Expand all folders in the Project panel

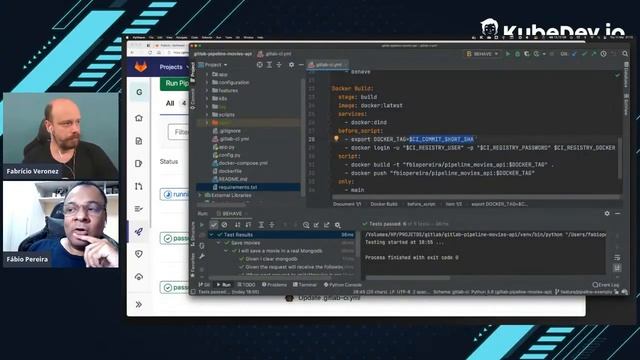(269, 64)
